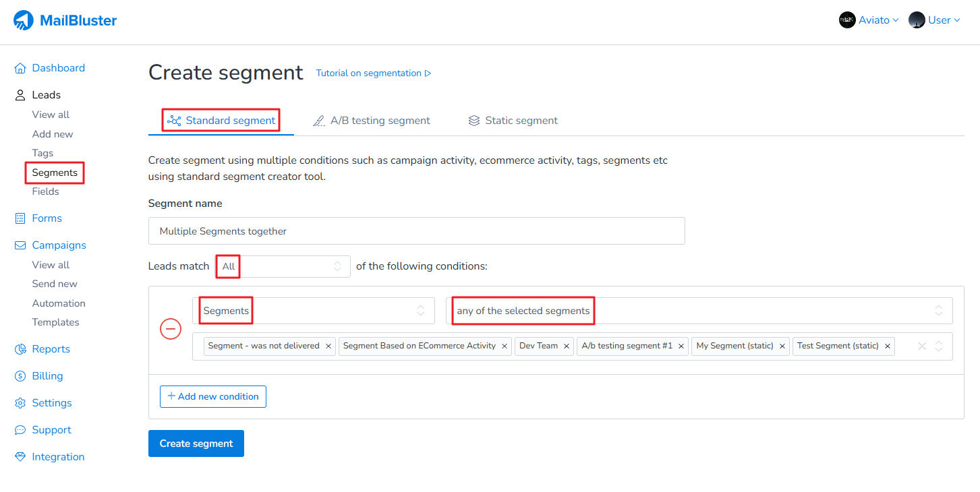This screenshot has height=492, width=980.
Task: Click the Forms sidebar icon
Action: pyautogui.click(x=20, y=218)
